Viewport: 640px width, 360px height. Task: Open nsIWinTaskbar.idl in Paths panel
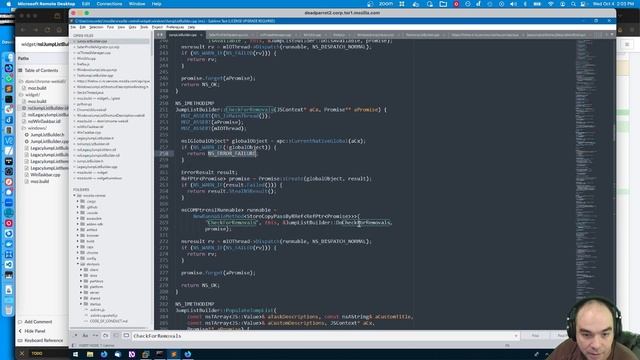tap(44, 121)
